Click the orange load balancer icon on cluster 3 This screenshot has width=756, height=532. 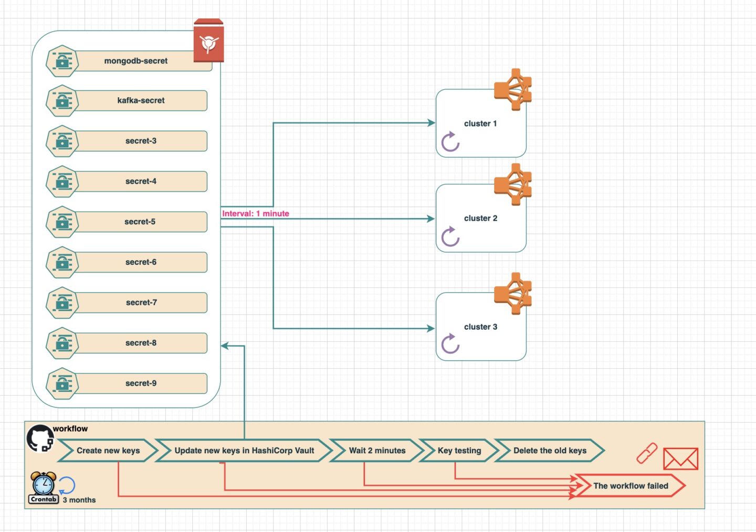pyautogui.click(x=513, y=294)
